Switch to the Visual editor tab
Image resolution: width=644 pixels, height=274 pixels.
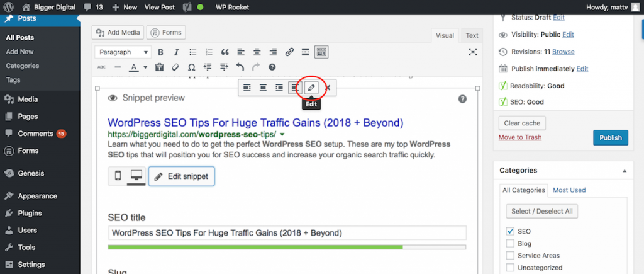(x=445, y=35)
